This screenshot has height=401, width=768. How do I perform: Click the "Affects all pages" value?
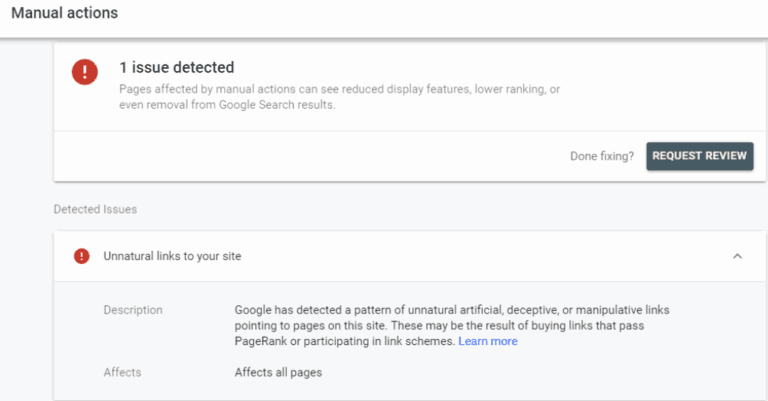tap(278, 372)
